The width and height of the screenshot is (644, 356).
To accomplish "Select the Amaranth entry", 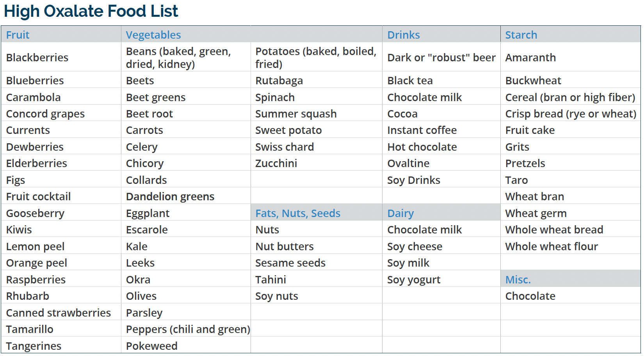I will coord(530,57).
